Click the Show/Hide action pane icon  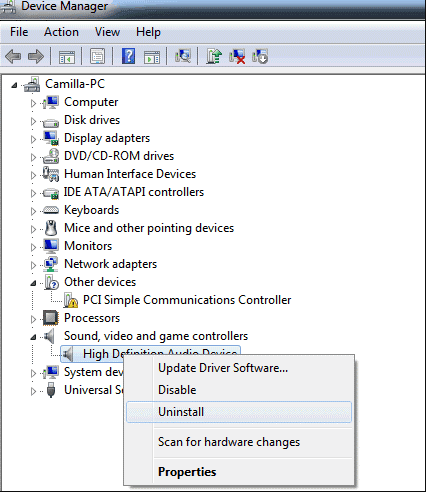[x=152, y=56]
